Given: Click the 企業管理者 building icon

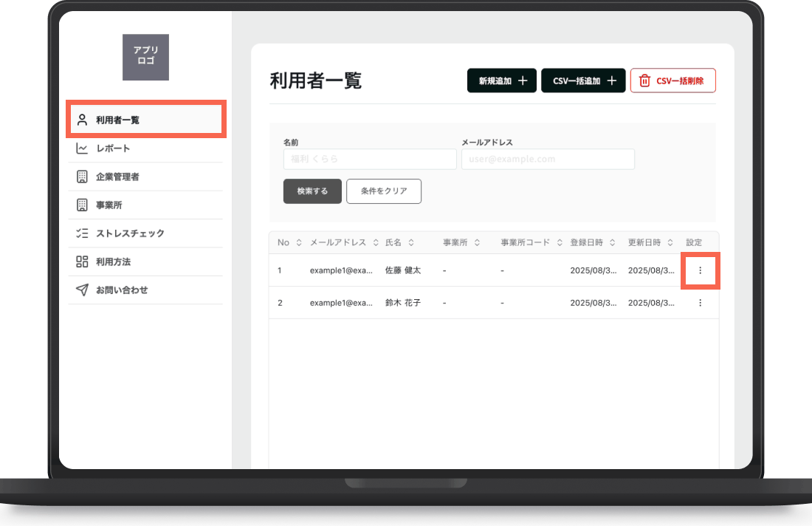Looking at the screenshot, I should point(82,177).
